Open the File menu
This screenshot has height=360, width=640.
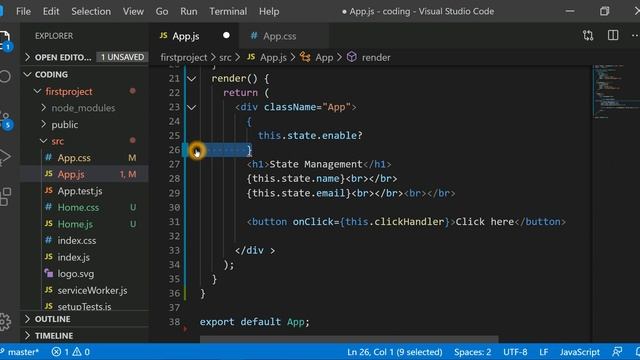click(23, 11)
